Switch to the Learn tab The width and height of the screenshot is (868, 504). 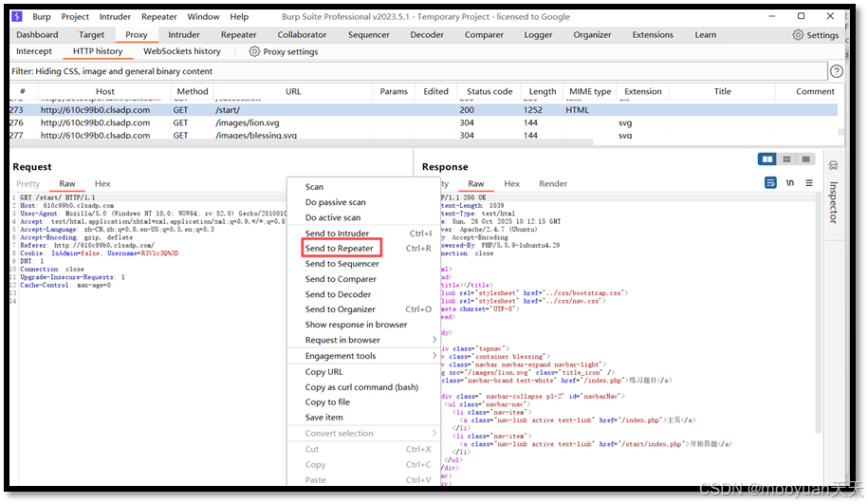point(705,34)
